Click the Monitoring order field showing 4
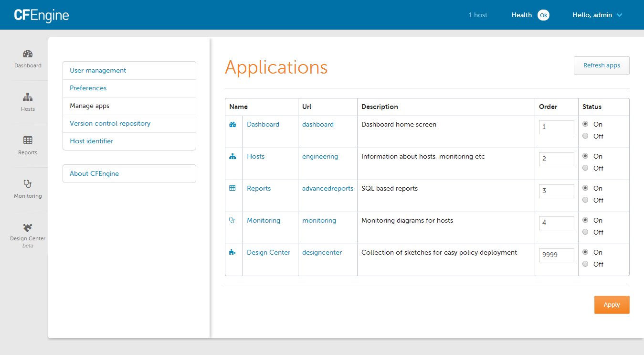The image size is (644, 355). click(x=556, y=223)
